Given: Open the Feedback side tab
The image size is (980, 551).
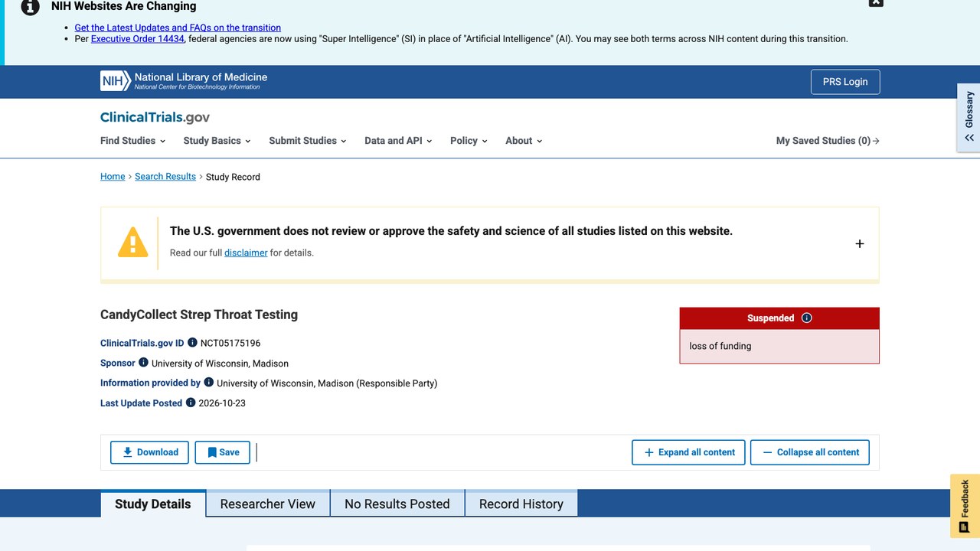Looking at the screenshot, I should [x=965, y=506].
